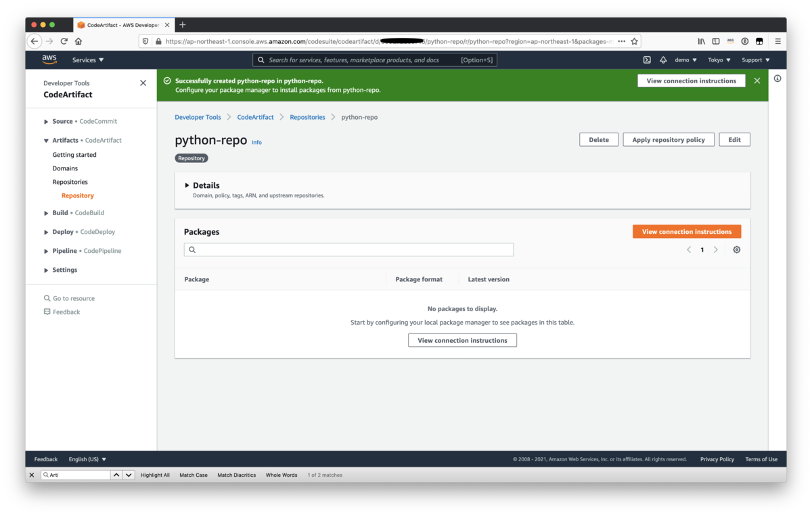Open the notifications bell icon
This screenshot has height=516, width=812.
[663, 60]
